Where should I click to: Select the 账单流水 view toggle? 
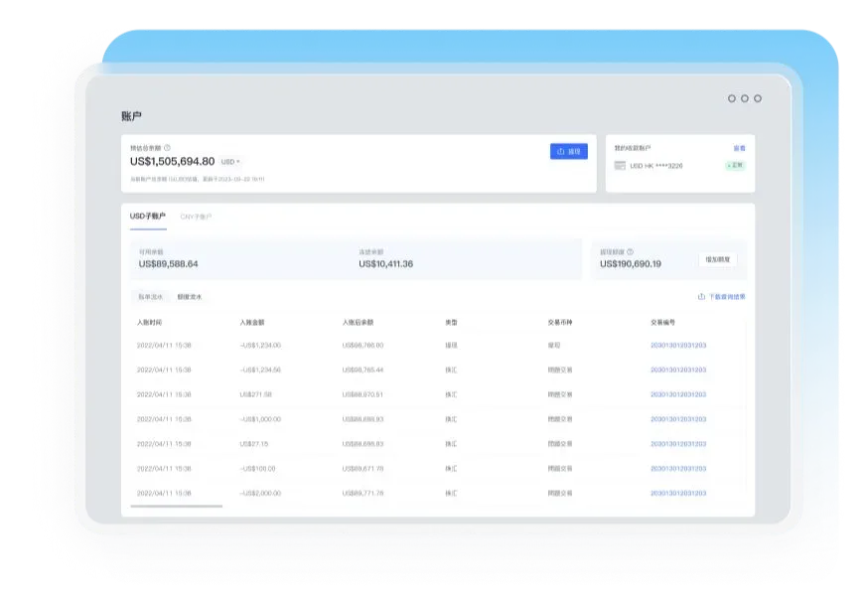pos(150,296)
